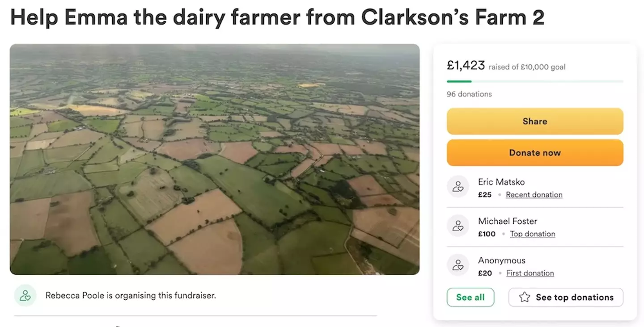Image resolution: width=644 pixels, height=327 pixels.
Task: Click the 96 donations count
Action: tap(469, 94)
